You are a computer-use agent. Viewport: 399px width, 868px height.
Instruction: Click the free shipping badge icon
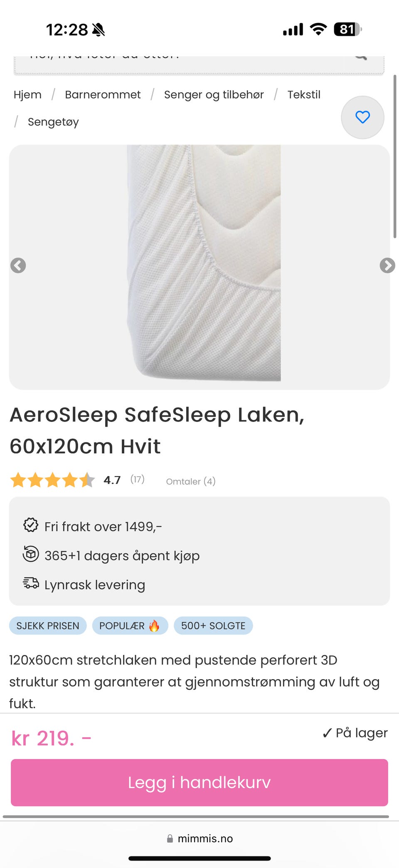[31, 525]
